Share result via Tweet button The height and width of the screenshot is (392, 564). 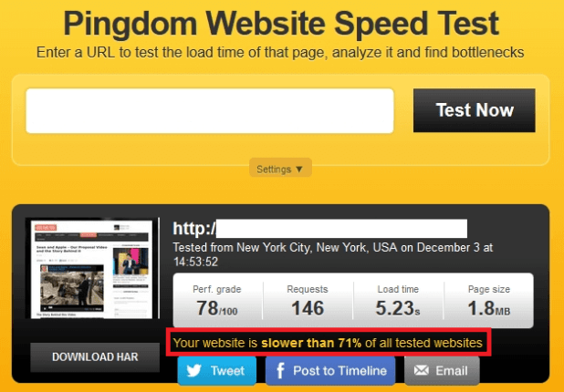pyautogui.click(x=217, y=371)
